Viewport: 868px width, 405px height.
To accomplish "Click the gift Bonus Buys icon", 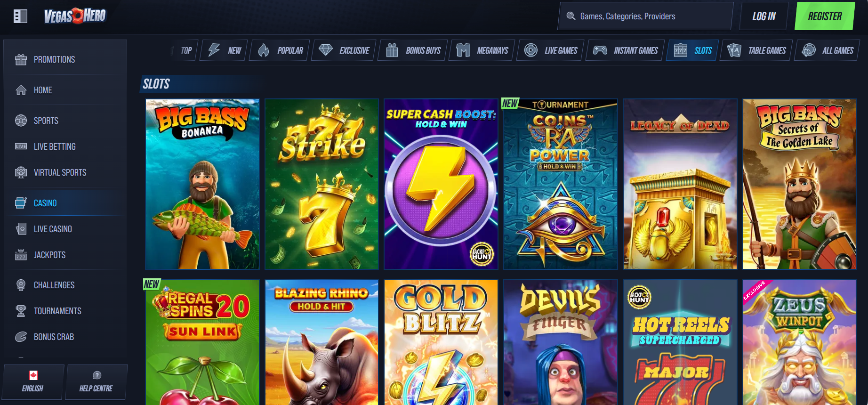I will coord(392,50).
